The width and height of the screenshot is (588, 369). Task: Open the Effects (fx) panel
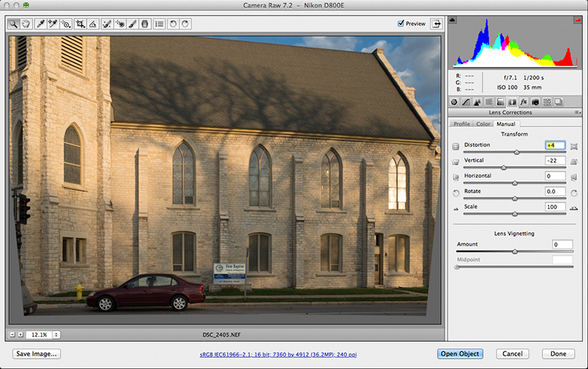524,101
